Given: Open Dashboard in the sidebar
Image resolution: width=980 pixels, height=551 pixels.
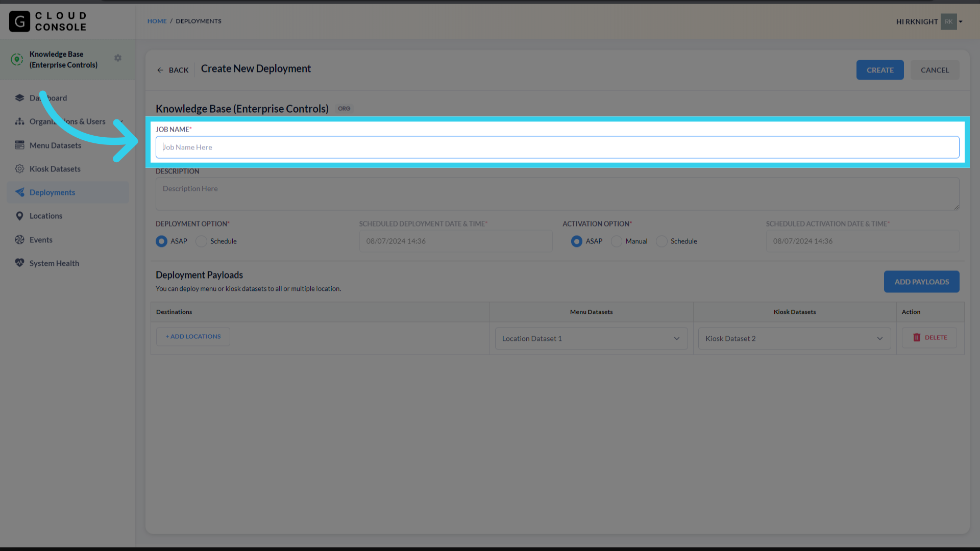Looking at the screenshot, I should pyautogui.click(x=67, y=98).
